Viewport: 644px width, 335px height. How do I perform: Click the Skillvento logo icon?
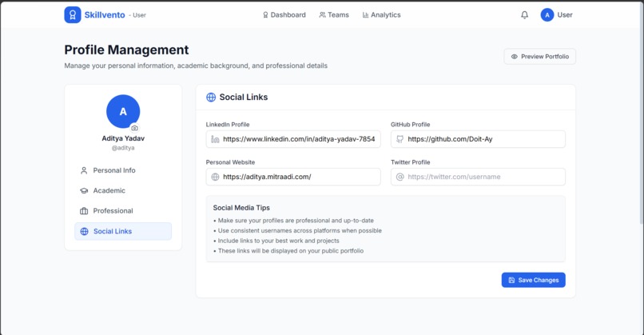(73, 15)
